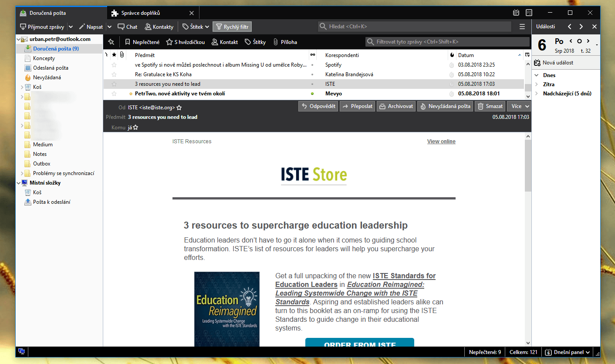Viewport: 615px width, 364px height.
Task: Open the Tasks tab icon
Action: point(529,13)
